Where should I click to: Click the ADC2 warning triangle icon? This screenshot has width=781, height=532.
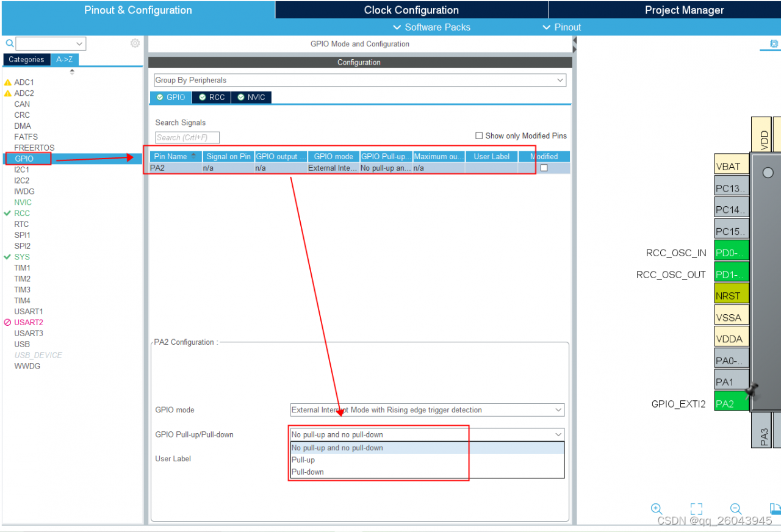[8, 93]
